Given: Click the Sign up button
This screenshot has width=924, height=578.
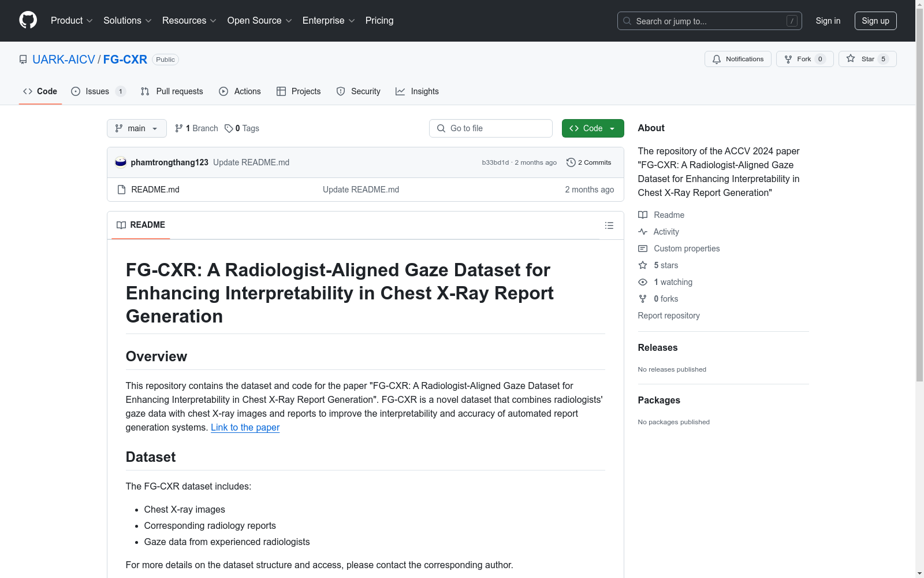Looking at the screenshot, I should click(875, 21).
